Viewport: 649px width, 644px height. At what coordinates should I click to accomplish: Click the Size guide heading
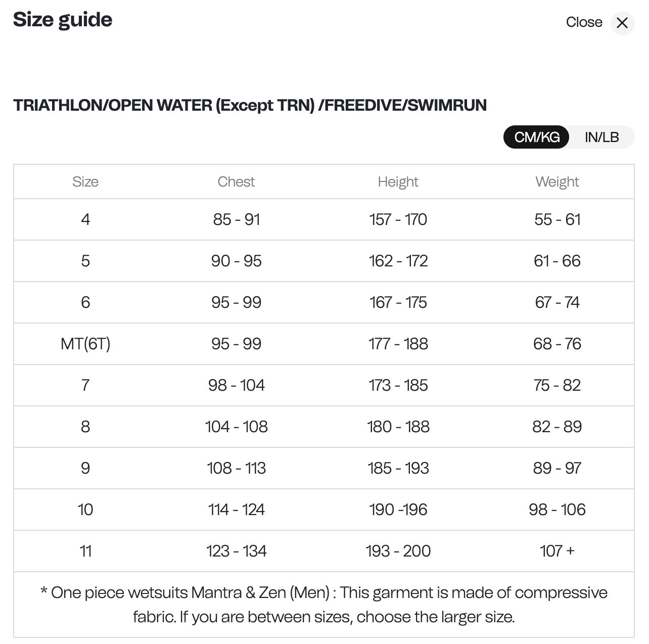click(x=63, y=20)
